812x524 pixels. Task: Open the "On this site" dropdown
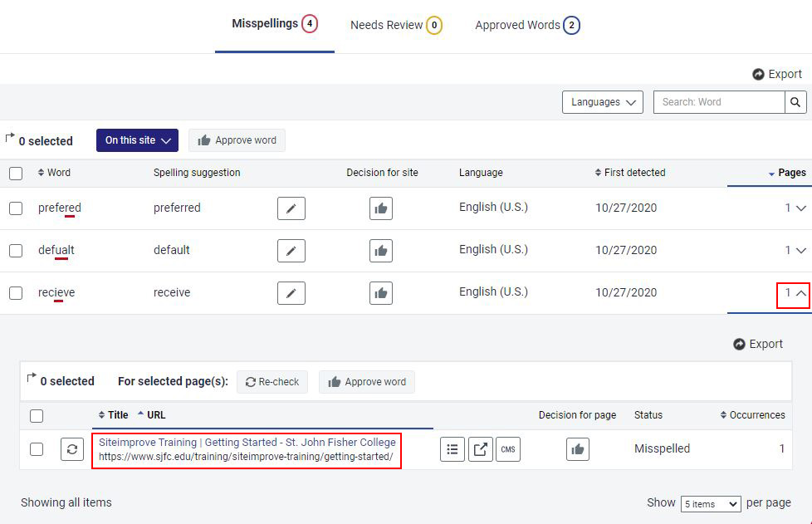point(136,140)
